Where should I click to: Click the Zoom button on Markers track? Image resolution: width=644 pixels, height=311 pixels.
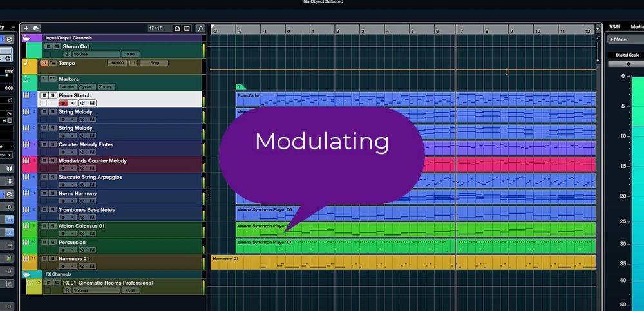point(105,86)
